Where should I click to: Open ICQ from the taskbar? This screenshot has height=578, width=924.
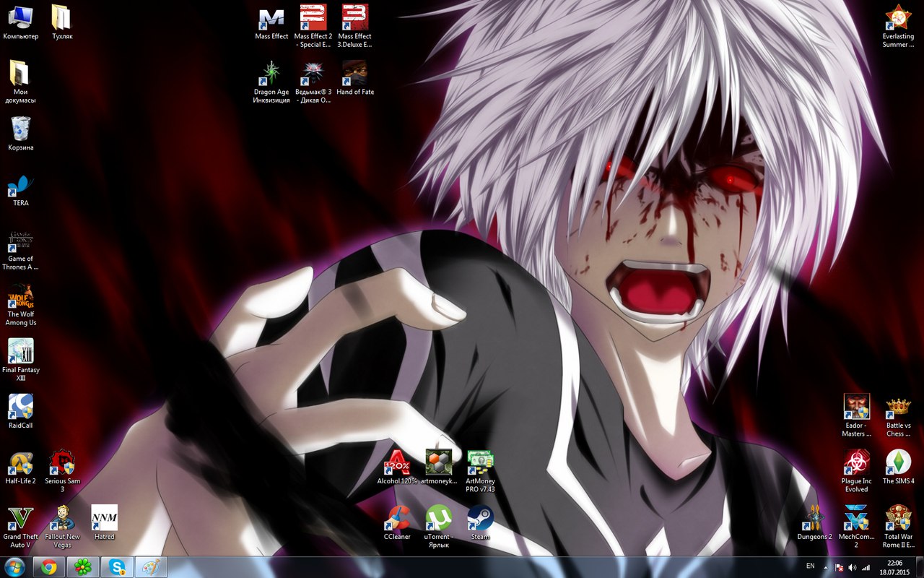coord(83,567)
